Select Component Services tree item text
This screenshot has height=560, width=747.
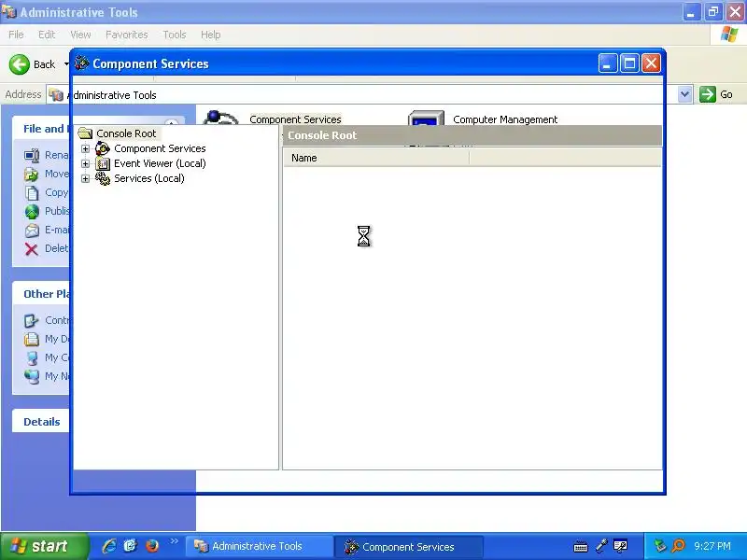160,148
